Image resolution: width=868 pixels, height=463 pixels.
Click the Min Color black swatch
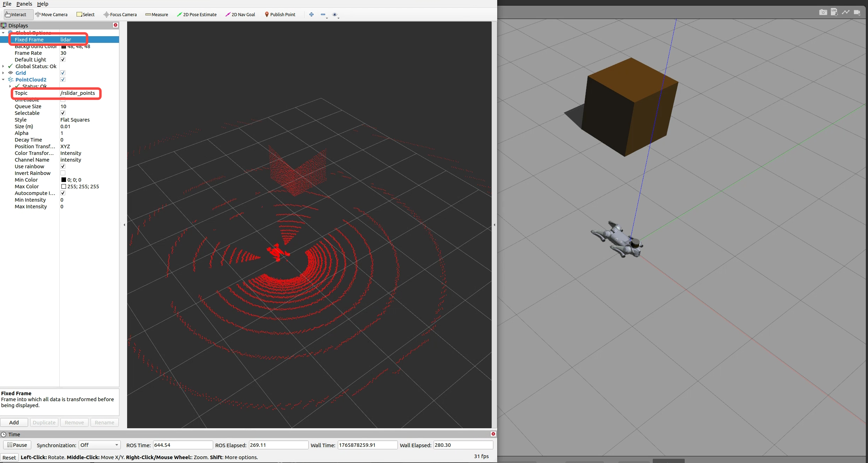pos(64,180)
